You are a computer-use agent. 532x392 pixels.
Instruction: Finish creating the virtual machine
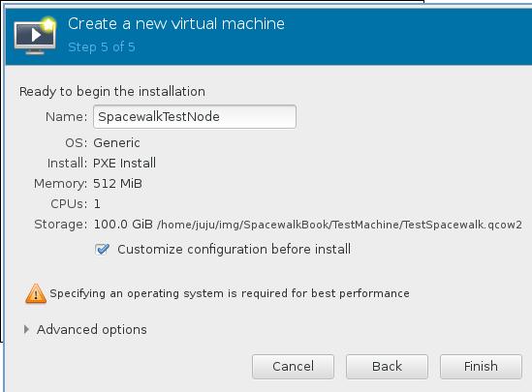(481, 367)
